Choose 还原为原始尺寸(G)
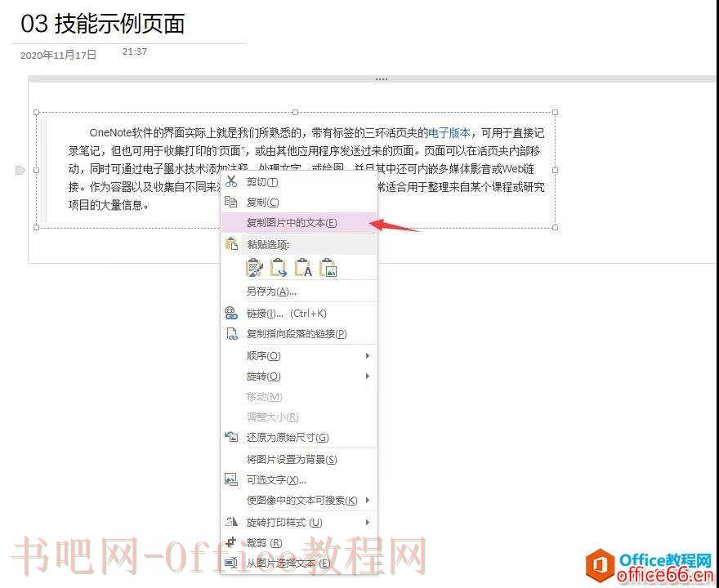 pyautogui.click(x=298, y=437)
